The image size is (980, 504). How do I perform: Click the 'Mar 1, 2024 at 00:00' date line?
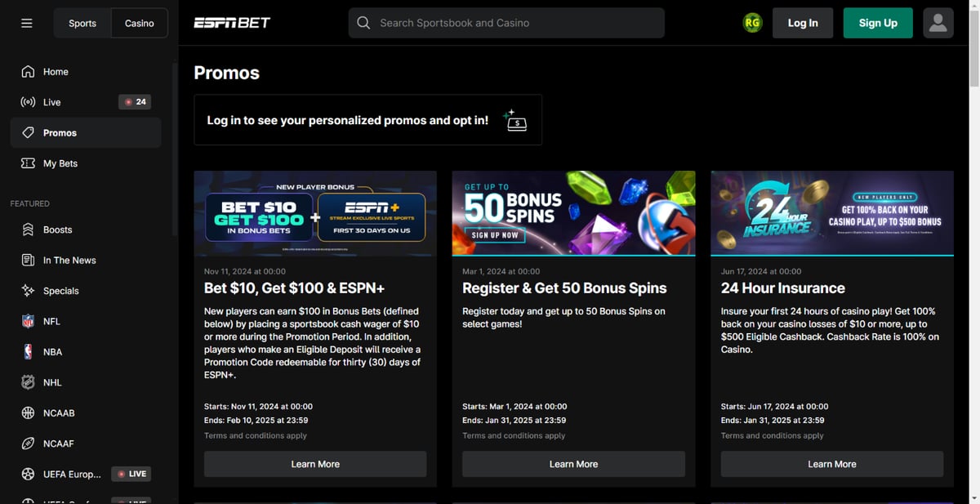pyautogui.click(x=501, y=271)
